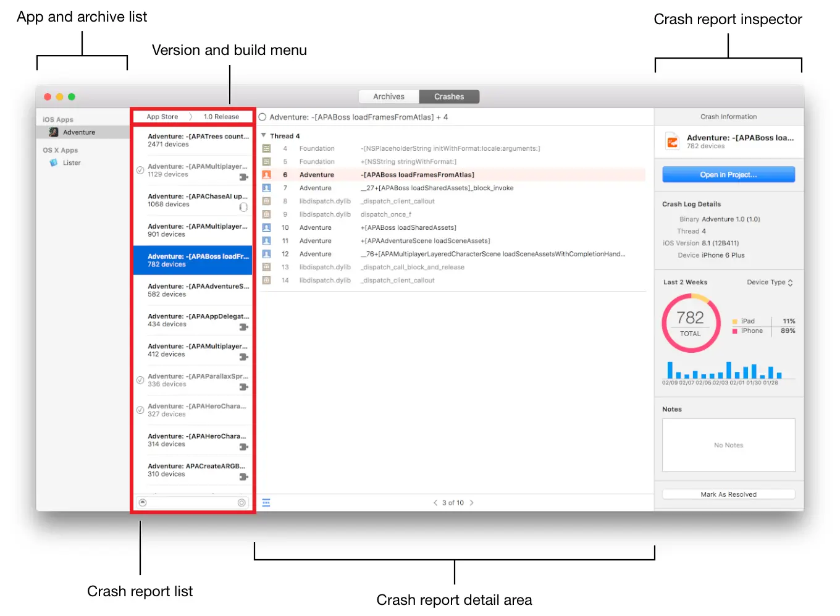This screenshot has width=840, height=616.
Task: Click arrow icon on 310 devices crash
Action: (243, 477)
